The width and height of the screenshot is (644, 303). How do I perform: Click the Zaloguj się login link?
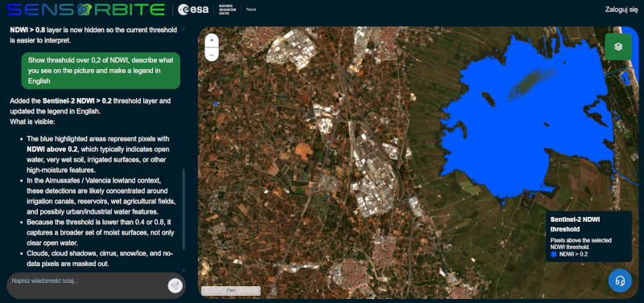tap(621, 10)
